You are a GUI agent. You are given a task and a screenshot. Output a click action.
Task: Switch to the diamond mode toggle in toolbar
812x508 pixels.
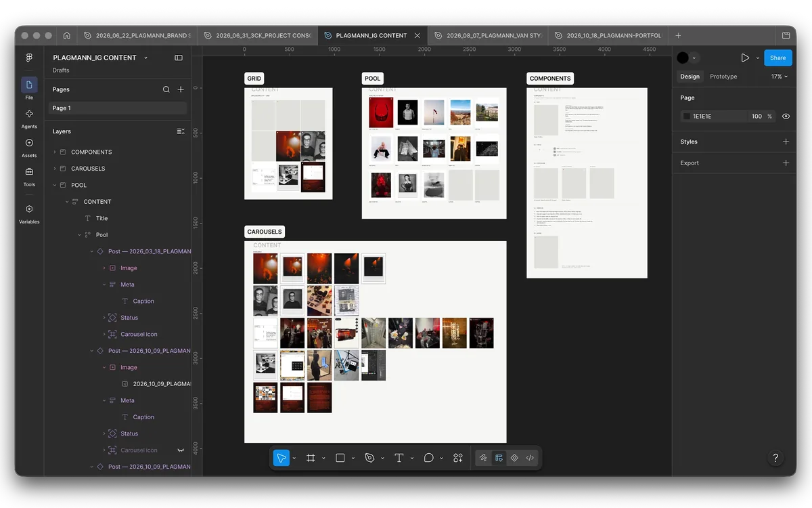[514, 458]
